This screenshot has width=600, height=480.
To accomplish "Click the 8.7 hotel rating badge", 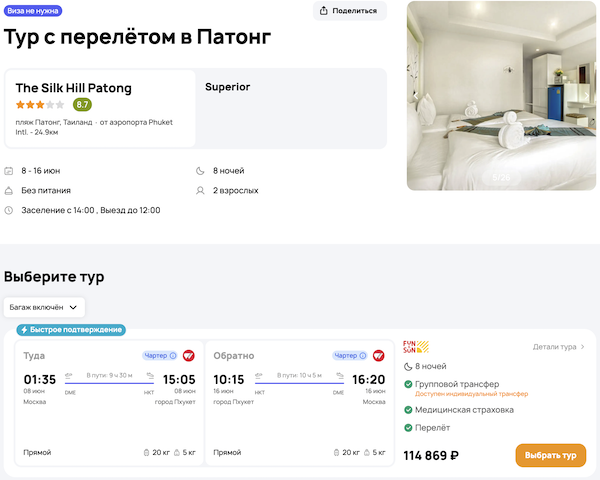I will pos(82,104).
